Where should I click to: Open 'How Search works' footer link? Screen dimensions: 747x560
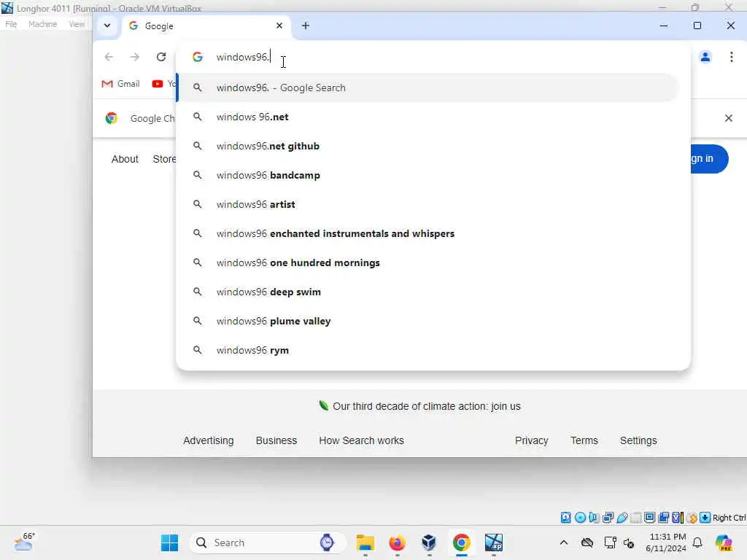(x=361, y=440)
